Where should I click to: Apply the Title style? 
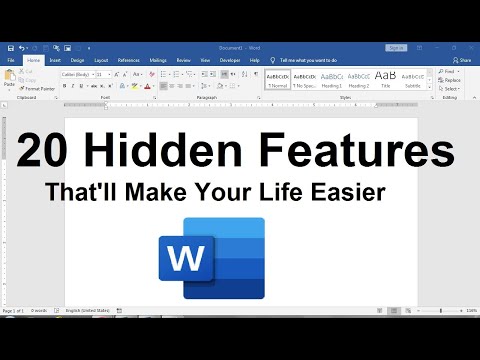point(386,80)
